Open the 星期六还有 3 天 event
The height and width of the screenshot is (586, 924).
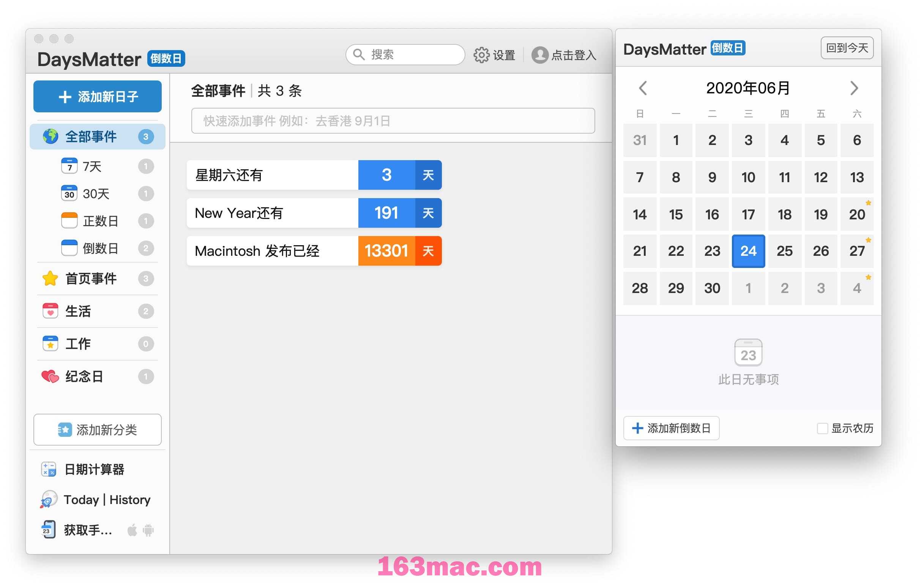point(314,175)
